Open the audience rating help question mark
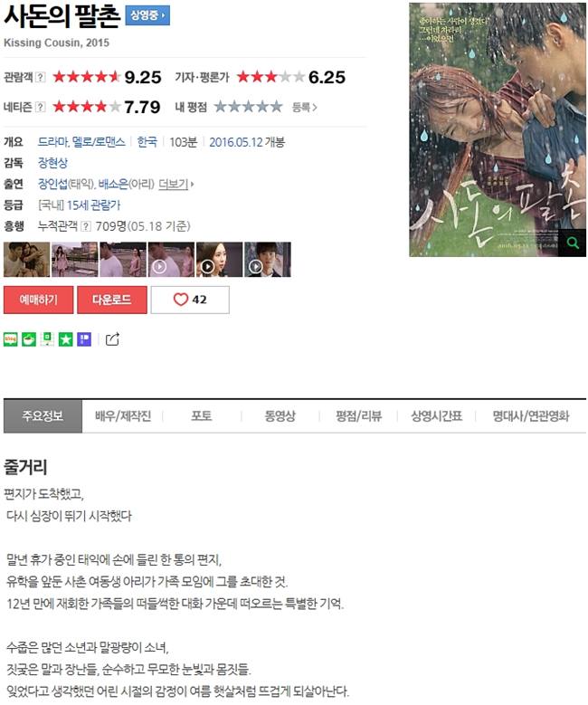588x705 pixels. (41, 77)
